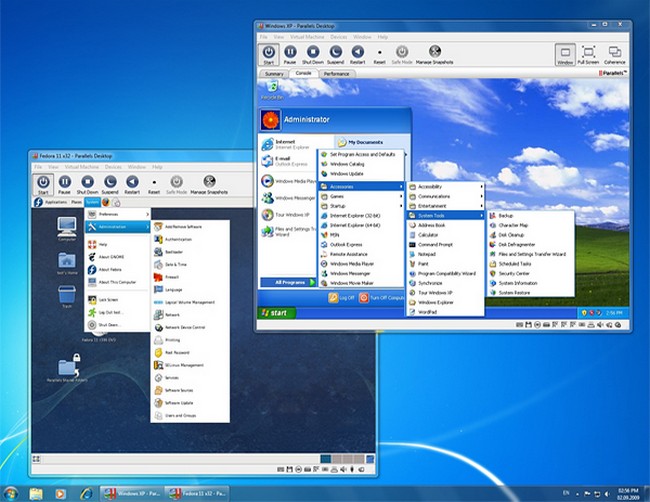Click Log Off in XP start menu
Viewport: 650px width, 502px height.
pyautogui.click(x=343, y=298)
